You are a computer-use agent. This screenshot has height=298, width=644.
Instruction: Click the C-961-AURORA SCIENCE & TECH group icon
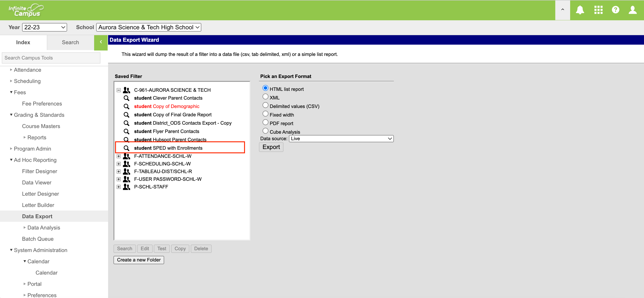[127, 90]
